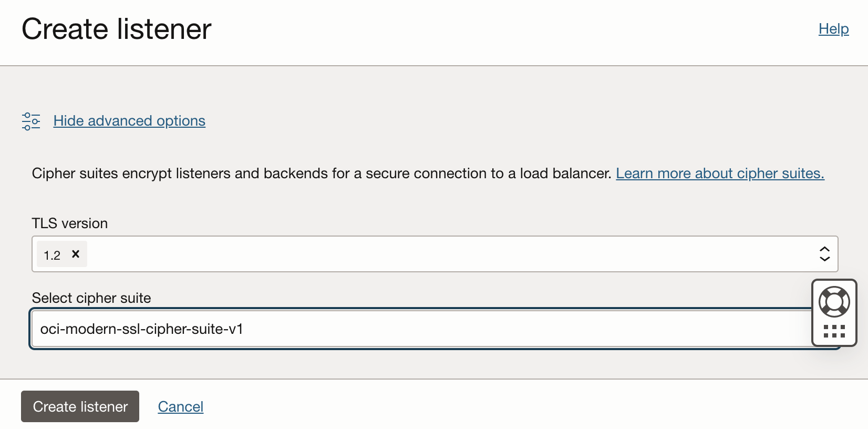Cancel the listener creation
Image resolution: width=868 pixels, height=429 pixels.
coord(180,406)
